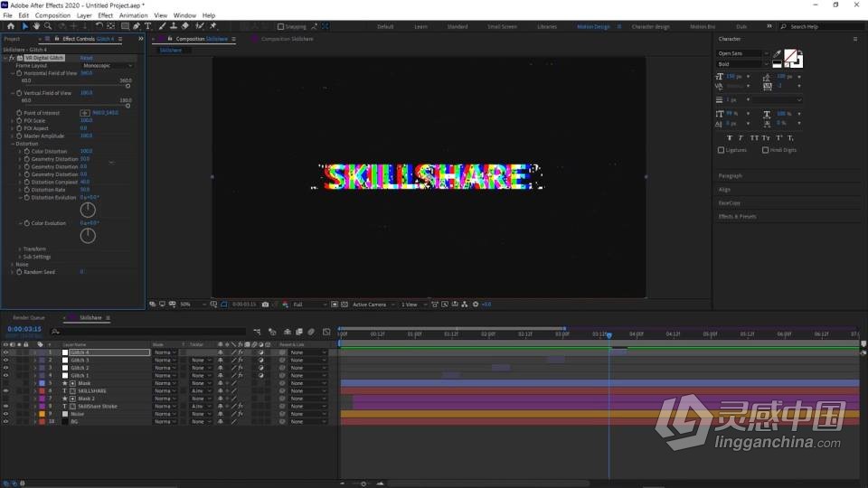The width and height of the screenshot is (868, 488).
Task: Click the Glitch 4 layer label color swatch
Action: 42,352
